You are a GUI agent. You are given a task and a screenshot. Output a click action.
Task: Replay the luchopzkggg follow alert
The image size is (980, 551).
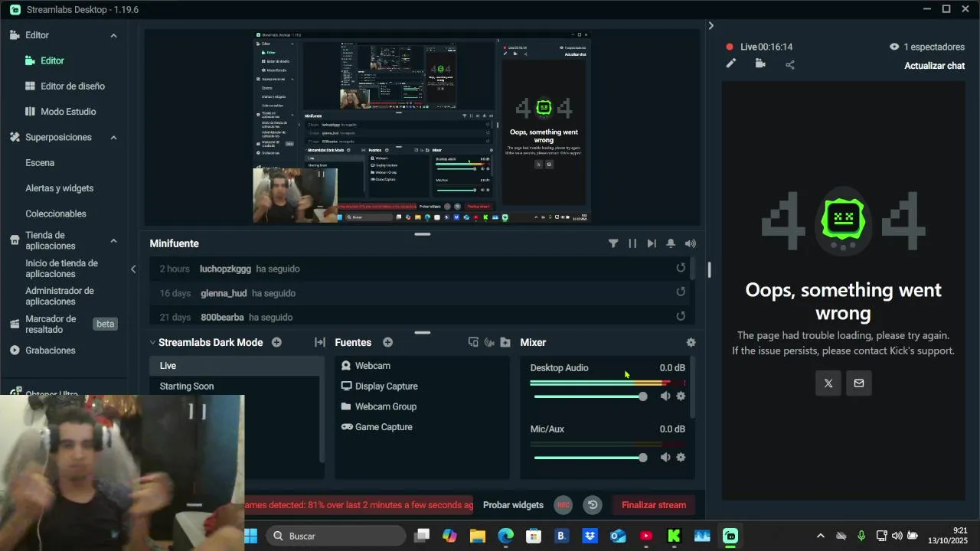681,268
